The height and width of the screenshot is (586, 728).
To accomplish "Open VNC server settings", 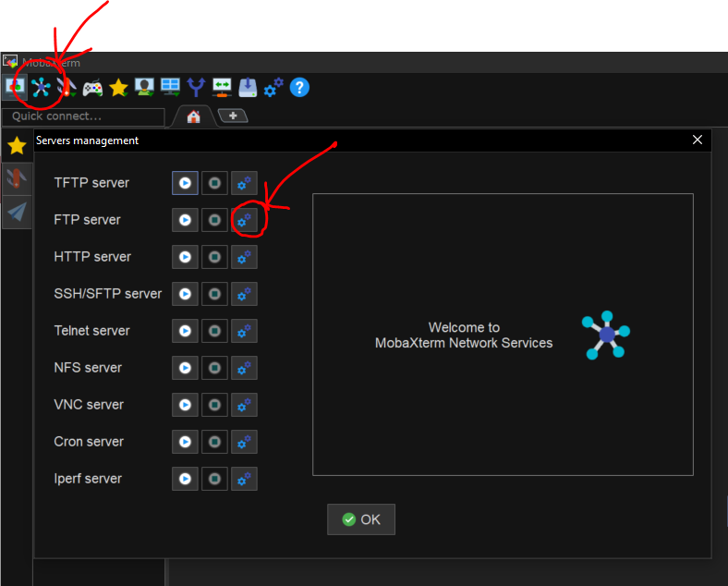I will coord(244,405).
